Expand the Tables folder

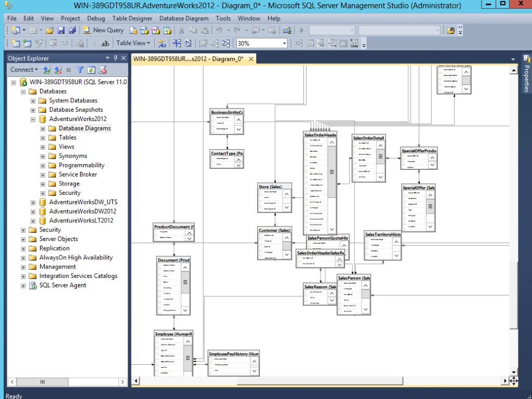pyautogui.click(x=43, y=138)
